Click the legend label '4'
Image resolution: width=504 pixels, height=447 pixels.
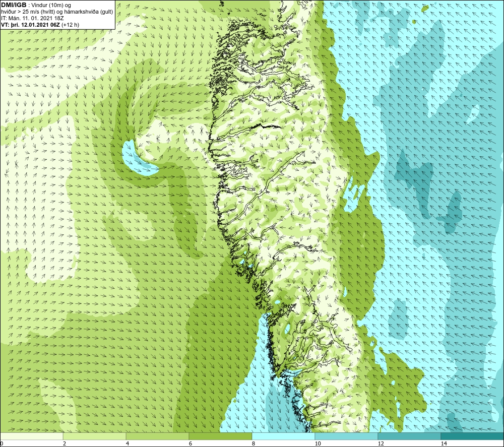[128, 443]
